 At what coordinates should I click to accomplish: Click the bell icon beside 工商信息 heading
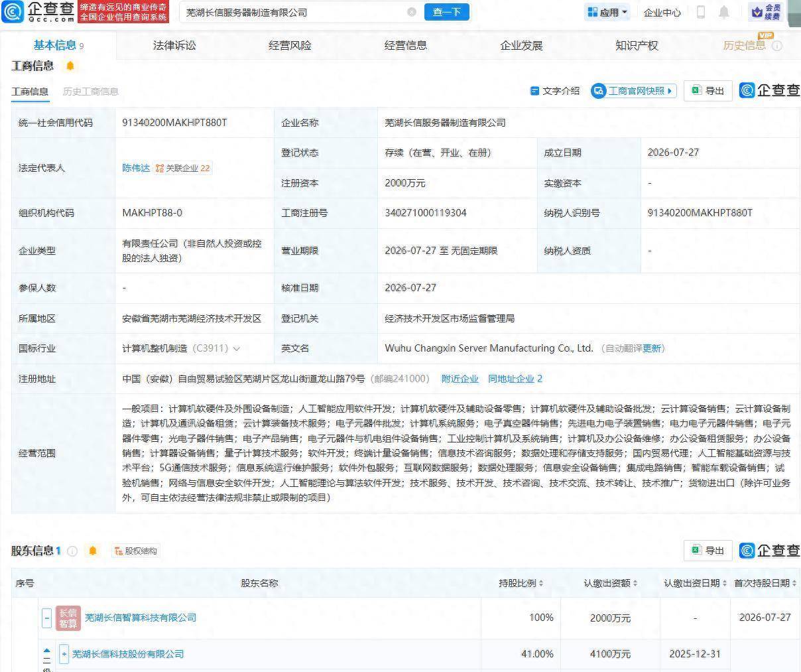click(x=70, y=66)
